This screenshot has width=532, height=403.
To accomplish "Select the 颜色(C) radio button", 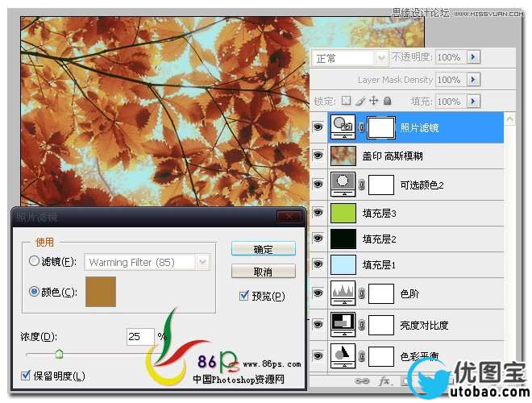I will pyautogui.click(x=35, y=292).
